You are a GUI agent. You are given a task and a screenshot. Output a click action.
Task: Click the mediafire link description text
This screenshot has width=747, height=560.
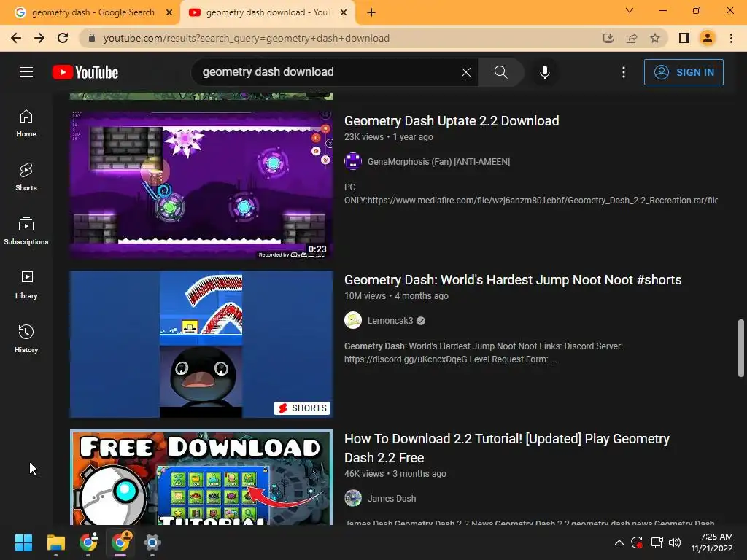pyautogui.click(x=531, y=194)
